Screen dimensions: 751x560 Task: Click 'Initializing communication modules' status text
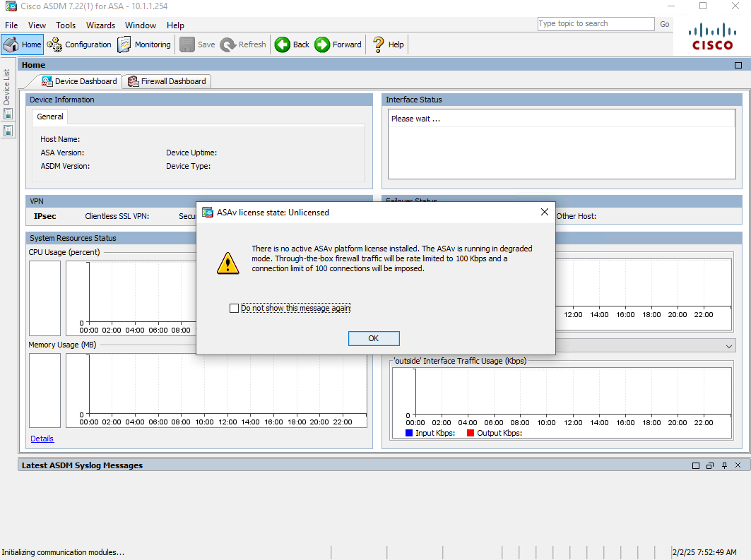point(63,552)
